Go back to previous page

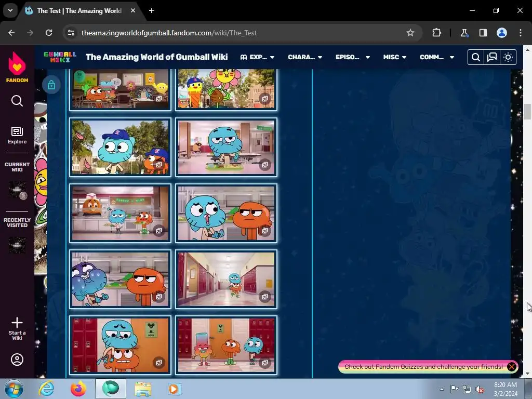click(11, 33)
